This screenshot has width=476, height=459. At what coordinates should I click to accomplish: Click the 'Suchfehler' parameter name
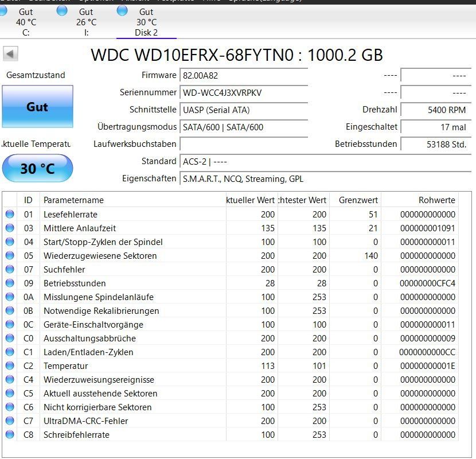click(64, 269)
